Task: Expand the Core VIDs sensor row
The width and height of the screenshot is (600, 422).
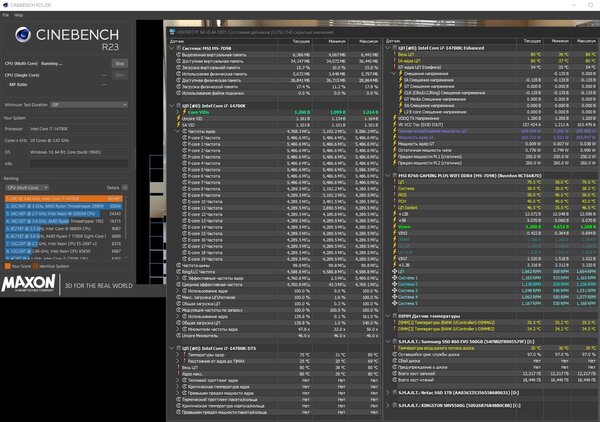Action: [178, 112]
